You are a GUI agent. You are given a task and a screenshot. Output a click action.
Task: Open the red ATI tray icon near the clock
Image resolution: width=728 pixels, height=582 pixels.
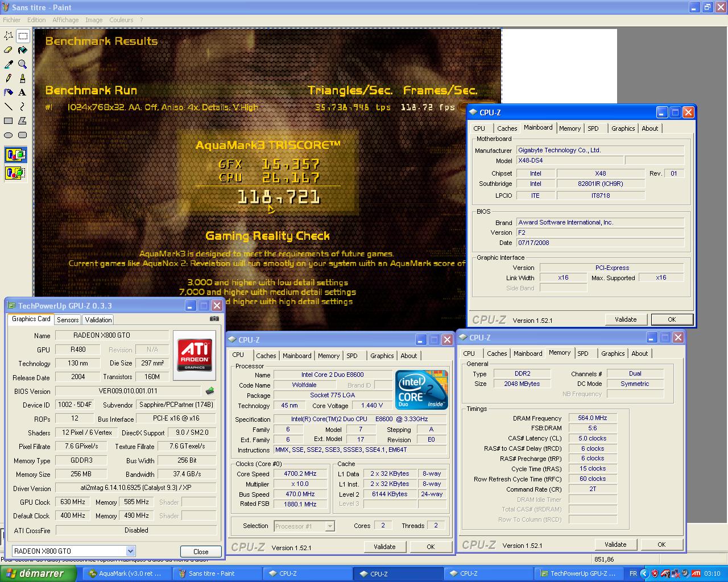click(696, 573)
